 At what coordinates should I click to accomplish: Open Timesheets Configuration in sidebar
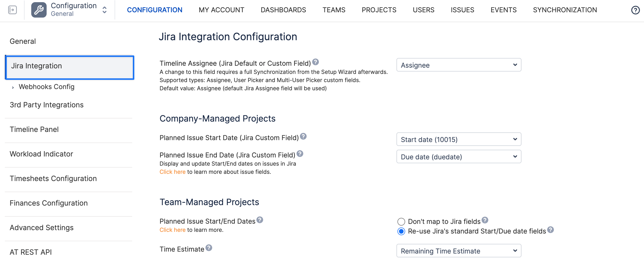coord(53,179)
